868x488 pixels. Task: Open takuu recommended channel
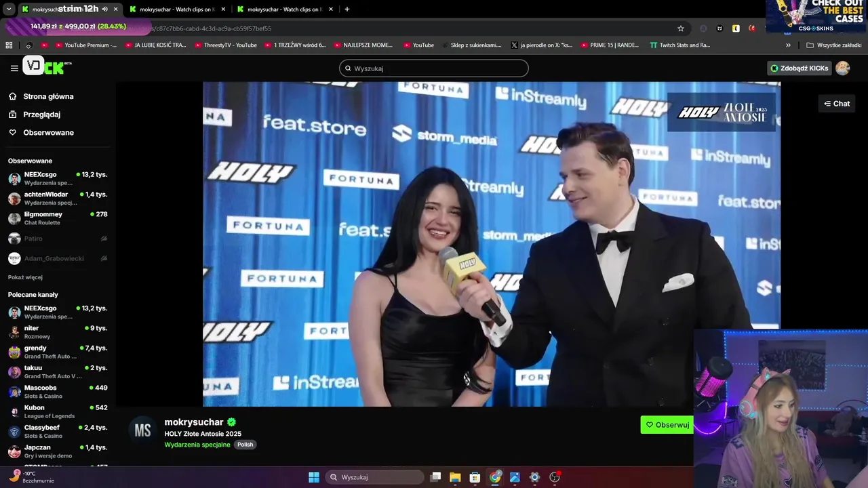[x=58, y=371]
